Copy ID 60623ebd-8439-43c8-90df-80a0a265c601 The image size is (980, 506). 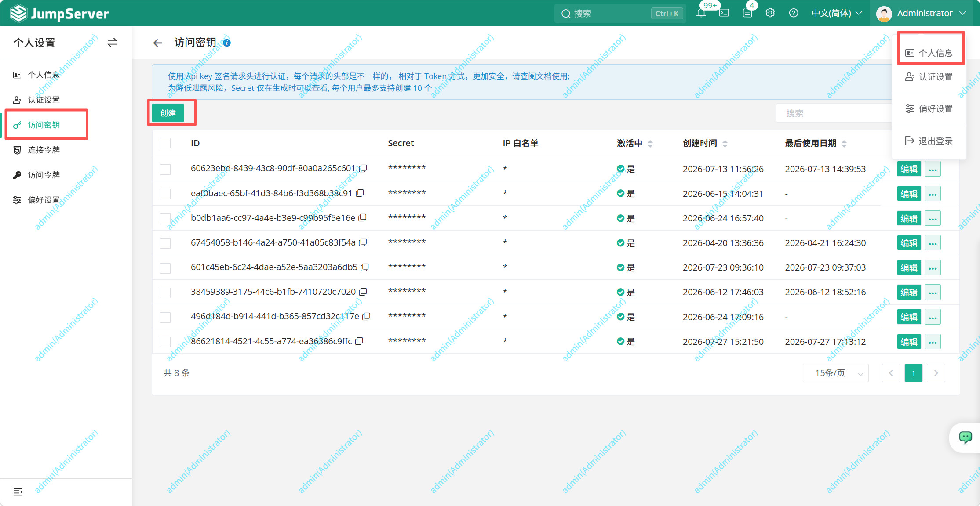363,168
